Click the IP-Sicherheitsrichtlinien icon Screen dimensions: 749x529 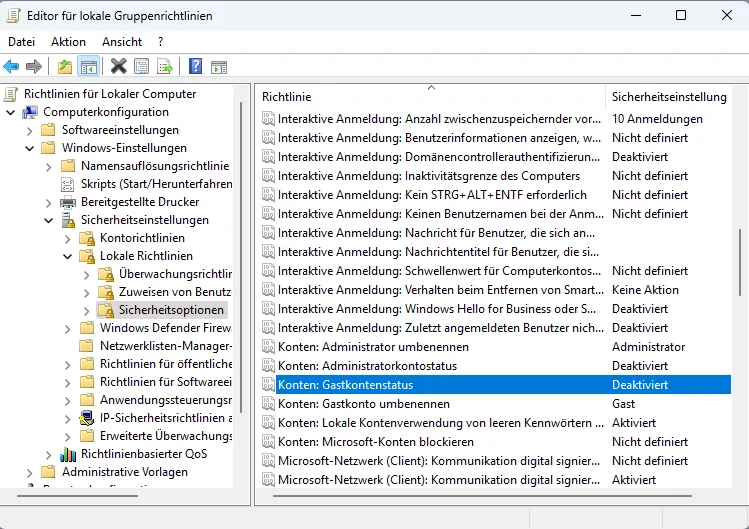click(86, 418)
